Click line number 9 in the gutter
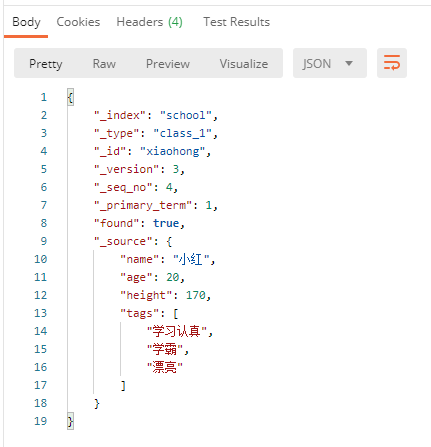 44,241
